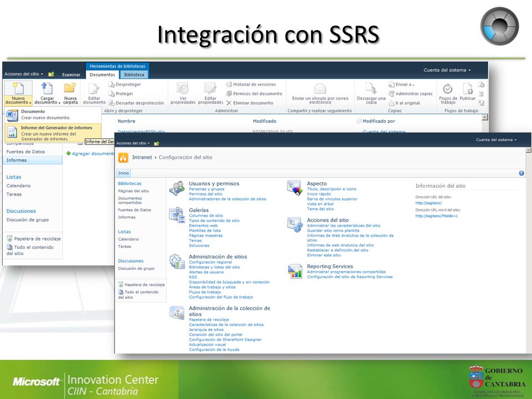Viewport: 532px width, 399px height.
Task: Open the Examinar tab
Action: point(71,75)
